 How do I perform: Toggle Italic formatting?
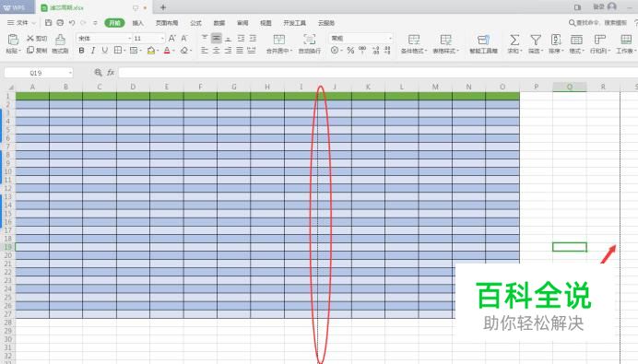93,51
